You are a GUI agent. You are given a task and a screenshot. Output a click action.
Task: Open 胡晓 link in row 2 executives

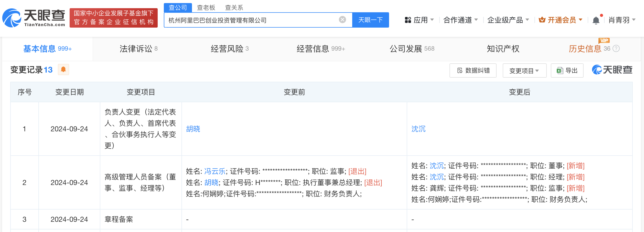[211, 182]
